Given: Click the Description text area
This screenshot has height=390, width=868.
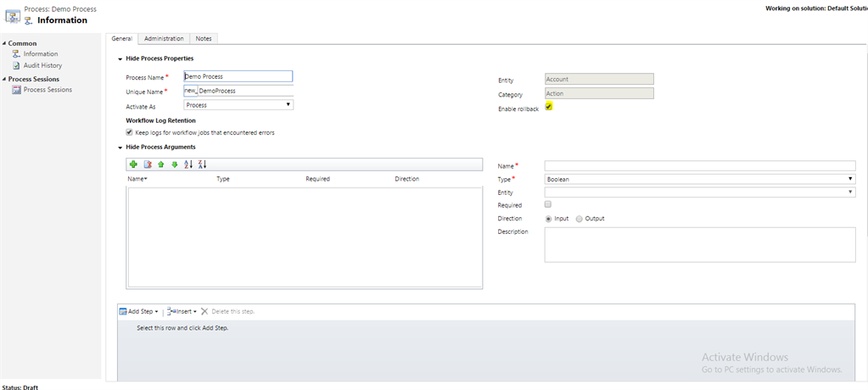Looking at the screenshot, I should coord(700,244).
